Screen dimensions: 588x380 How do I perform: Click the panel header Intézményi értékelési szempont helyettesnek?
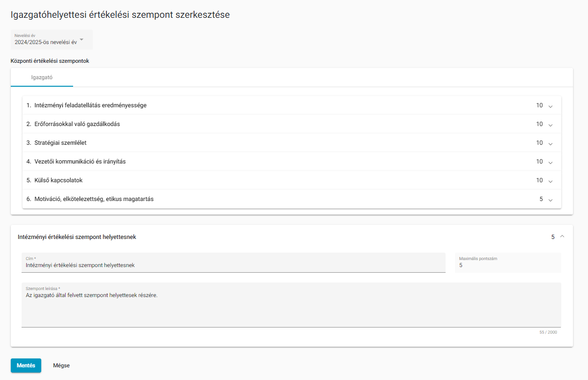click(x=77, y=237)
